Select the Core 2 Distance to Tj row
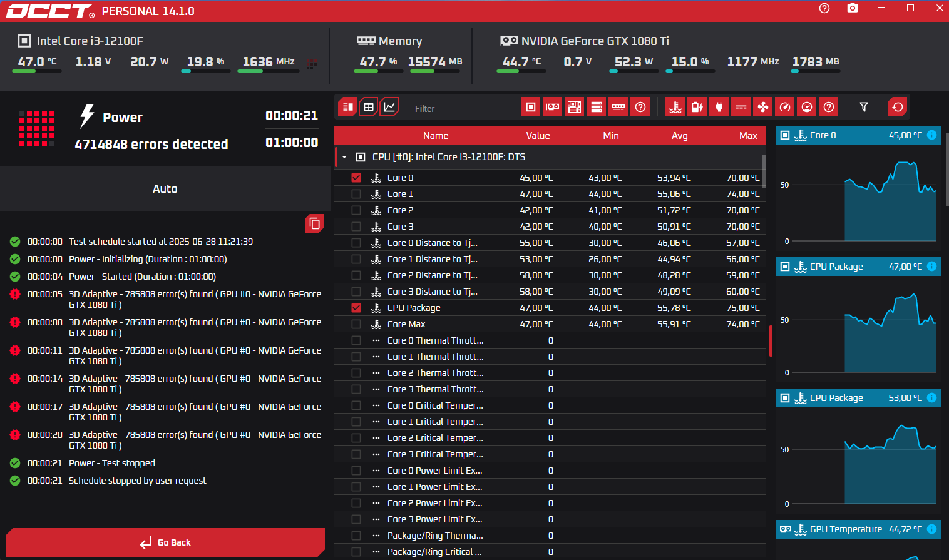 coord(550,275)
